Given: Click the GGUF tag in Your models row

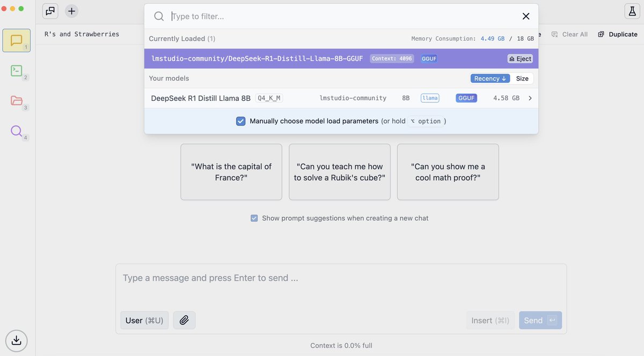Looking at the screenshot, I should pyautogui.click(x=466, y=98).
